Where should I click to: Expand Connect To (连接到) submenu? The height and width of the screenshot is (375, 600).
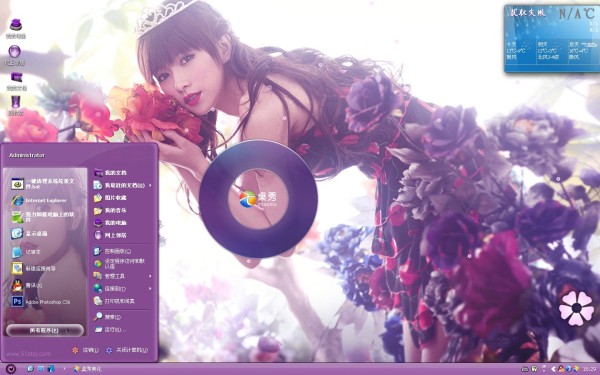(x=123, y=289)
